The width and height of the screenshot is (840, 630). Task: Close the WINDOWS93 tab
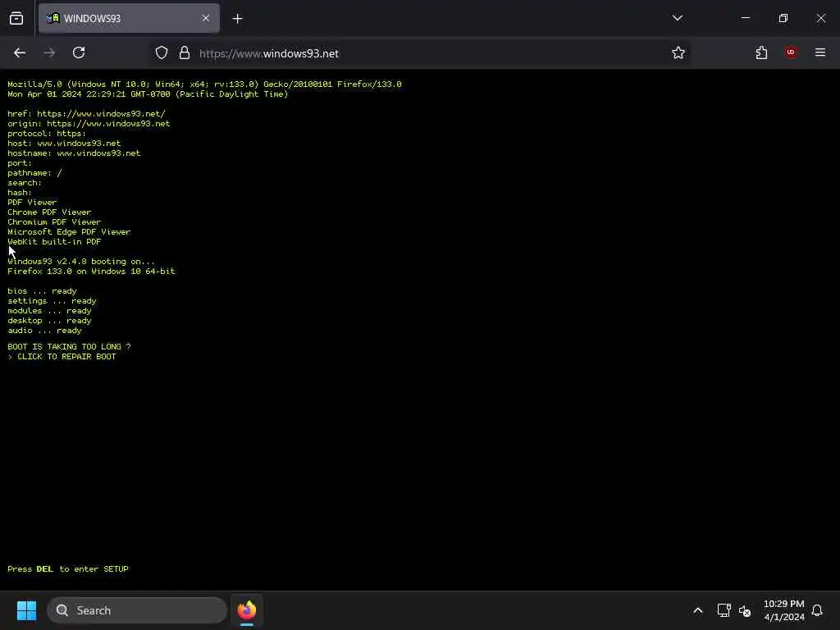206,18
